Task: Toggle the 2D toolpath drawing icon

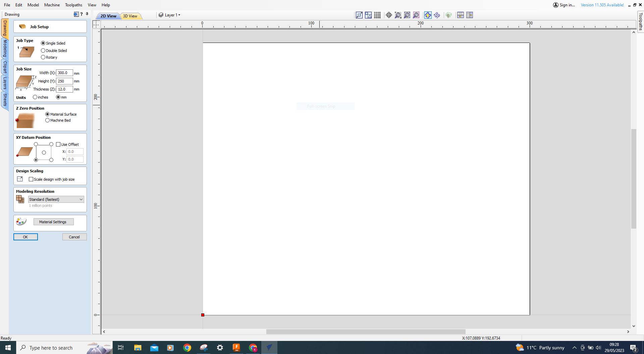Action: pyautogui.click(x=437, y=15)
